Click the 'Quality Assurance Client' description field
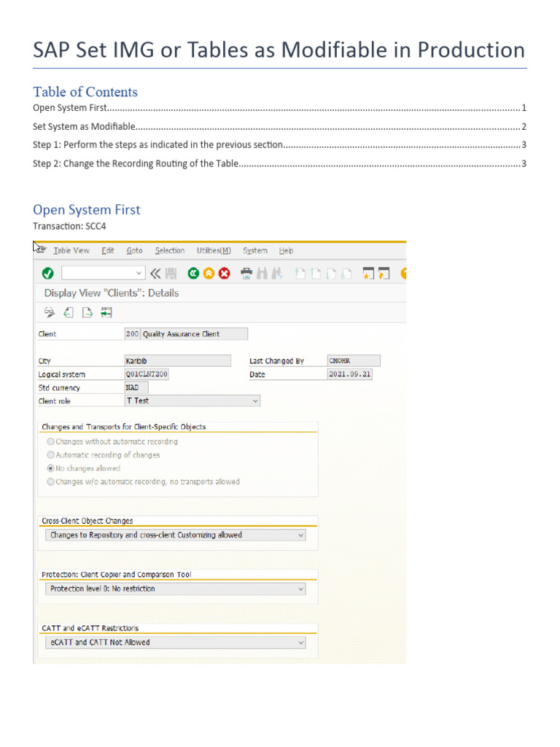Viewport: 560px width, 747px height. point(194,334)
